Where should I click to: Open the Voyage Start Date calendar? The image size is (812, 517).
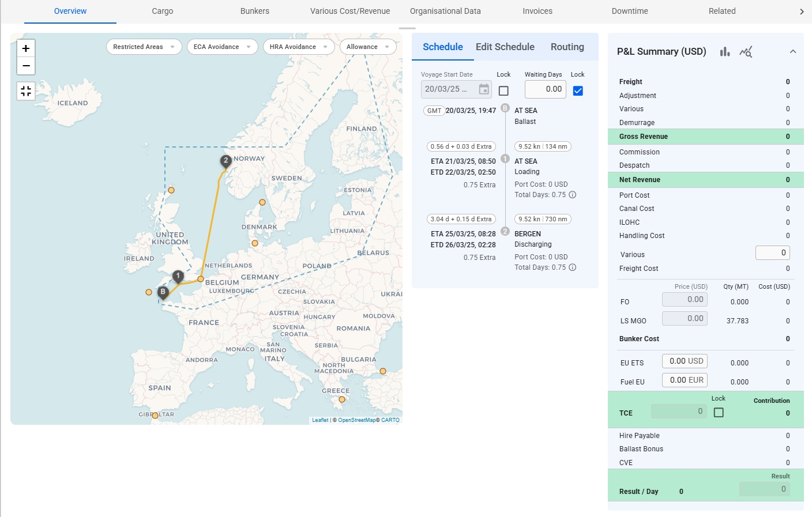pyautogui.click(x=484, y=89)
